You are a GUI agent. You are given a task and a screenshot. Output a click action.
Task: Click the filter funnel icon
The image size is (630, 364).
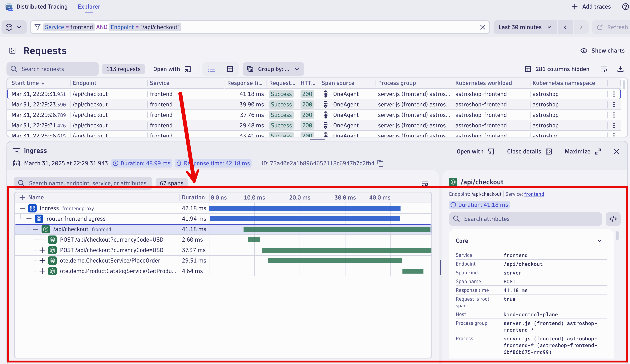37,27
